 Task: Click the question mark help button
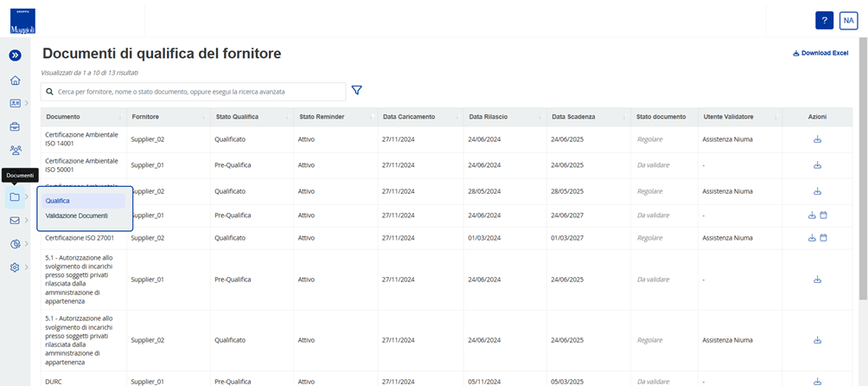point(824,20)
